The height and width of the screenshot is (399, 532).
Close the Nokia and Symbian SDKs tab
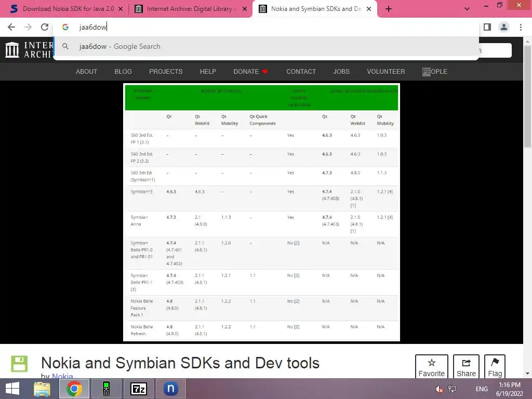tap(369, 9)
